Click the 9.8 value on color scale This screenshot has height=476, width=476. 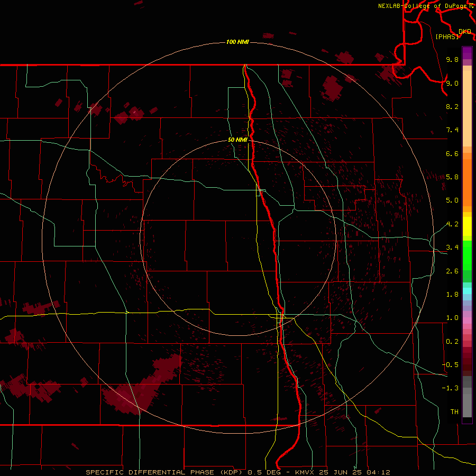pyautogui.click(x=452, y=60)
